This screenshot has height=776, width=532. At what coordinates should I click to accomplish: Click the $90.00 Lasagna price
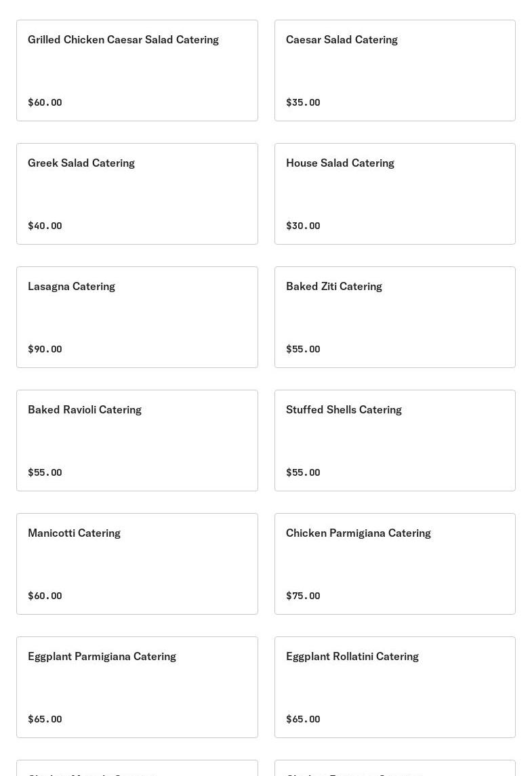45,349
